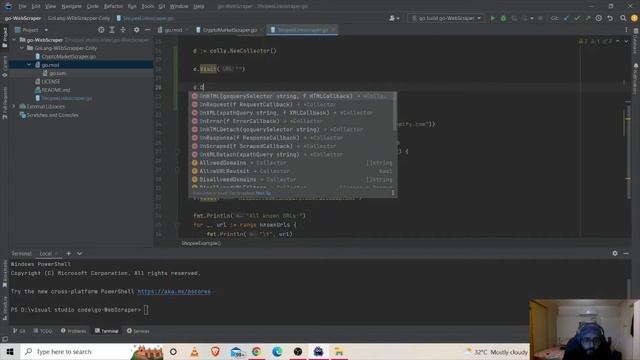Select the Local terminal tab
Screen dimensions: 640x360
coord(46,254)
